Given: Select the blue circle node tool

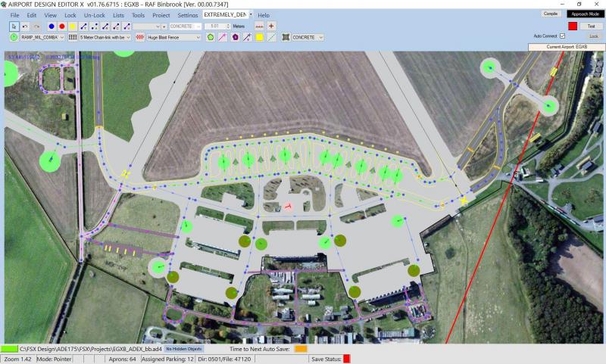Looking at the screenshot, I should click(52, 26).
